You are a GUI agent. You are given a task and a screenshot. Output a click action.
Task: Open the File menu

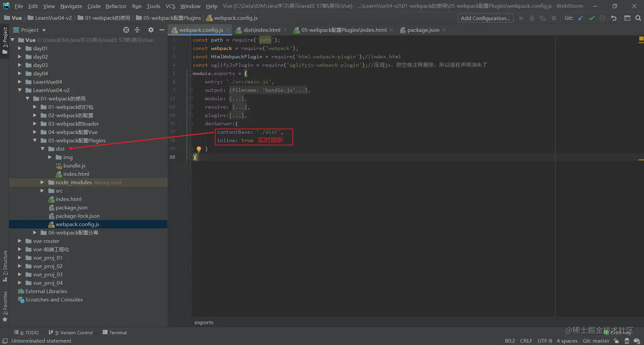coord(19,6)
